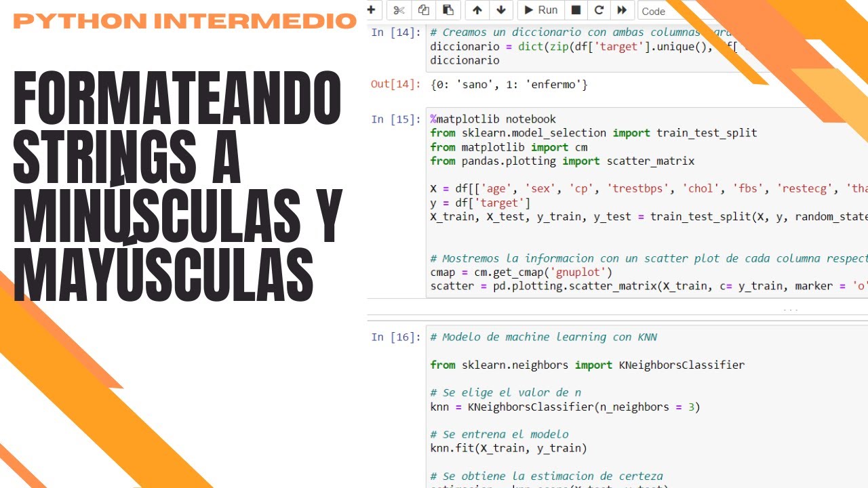This screenshot has width=868, height=488.
Task: Select the Out[14] output prompt
Action: pos(396,84)
